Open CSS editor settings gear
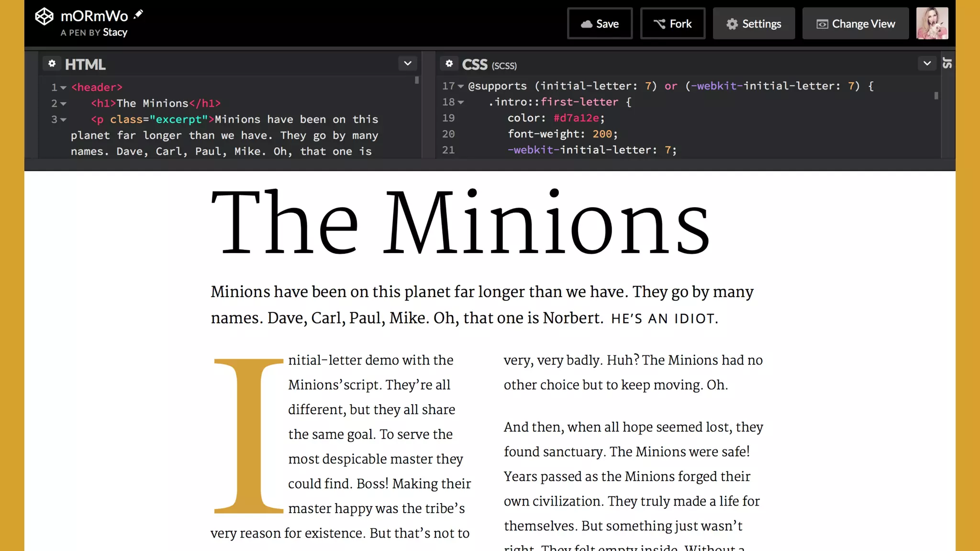 pyautogui.click(x=449, y=64)
